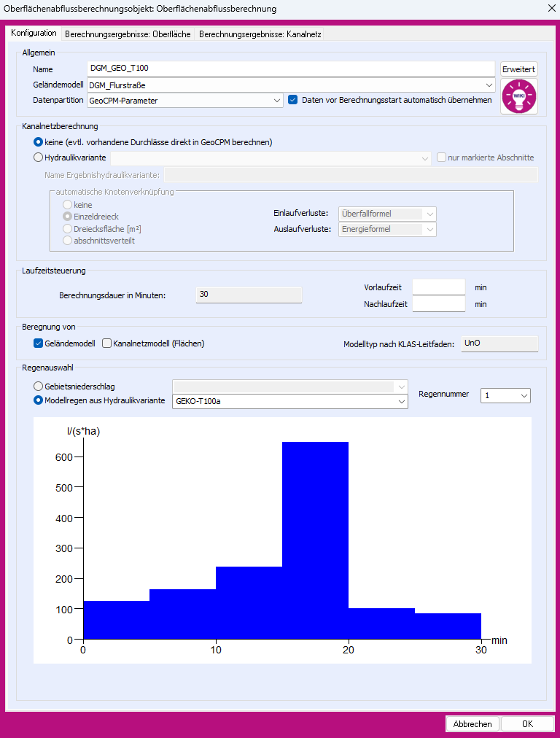560x738 pixels.
Task: Select the Modellregen aus Hydraulikvariante radio button
Action: (x=39, y=401)
